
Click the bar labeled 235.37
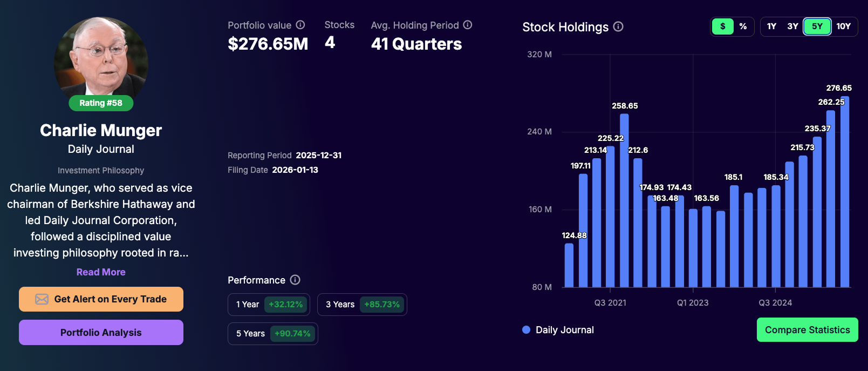coord(817,212)
